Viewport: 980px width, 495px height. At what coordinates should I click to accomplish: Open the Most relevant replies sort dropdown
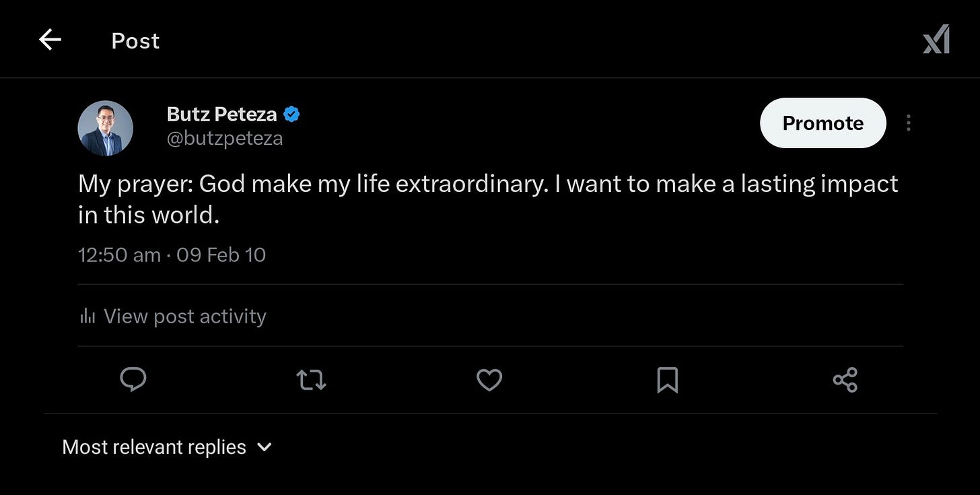click(154, 447)
